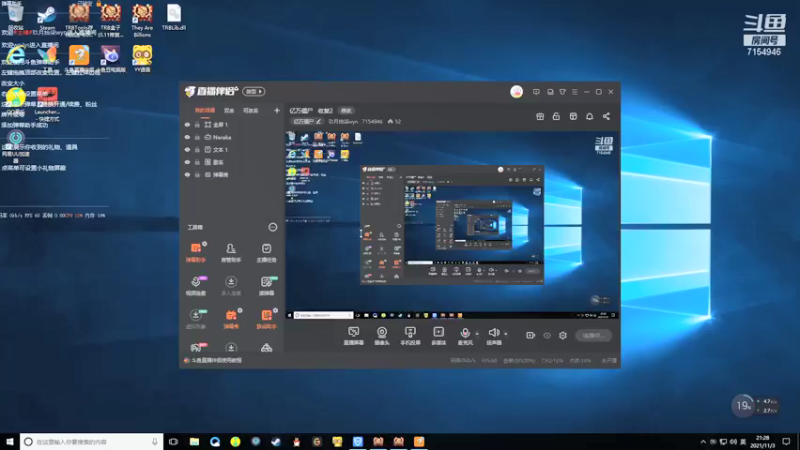
Task: Open the 虚拟形象 tool in toolbox
Action: click(195, 318)
